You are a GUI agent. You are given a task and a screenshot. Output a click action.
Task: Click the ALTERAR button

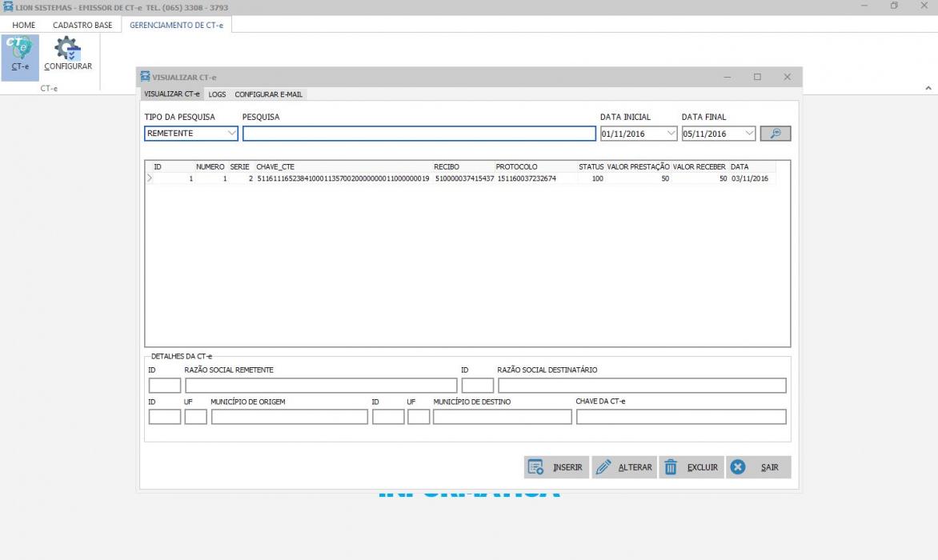[624, 467]
